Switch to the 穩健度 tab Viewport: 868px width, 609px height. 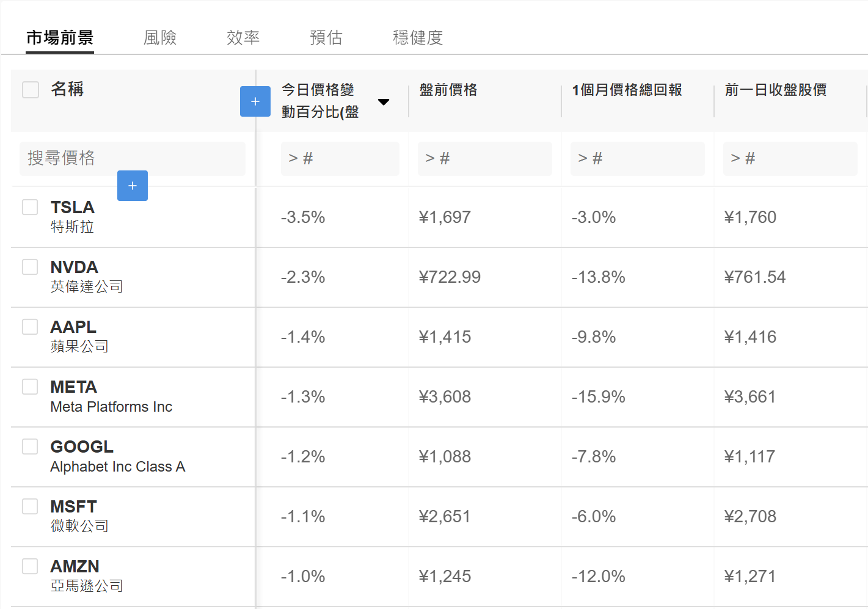click(x=418, y=38)
